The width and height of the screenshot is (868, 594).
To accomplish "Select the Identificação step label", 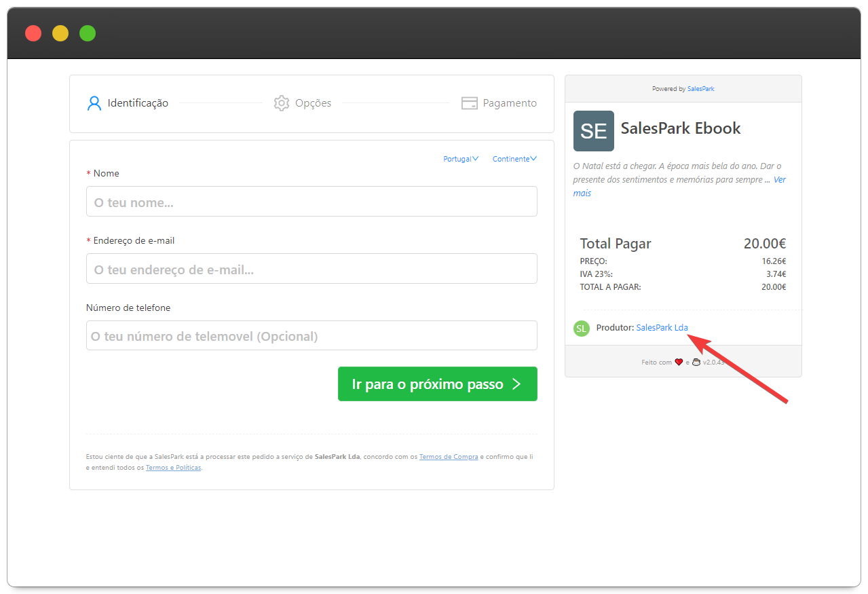I will pos(138,103).
